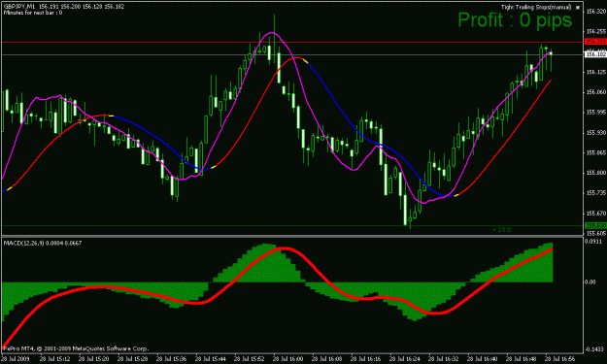Click the '28 Jul 16:00' time axis label
The image size is (607, 364).
(288, 358)
